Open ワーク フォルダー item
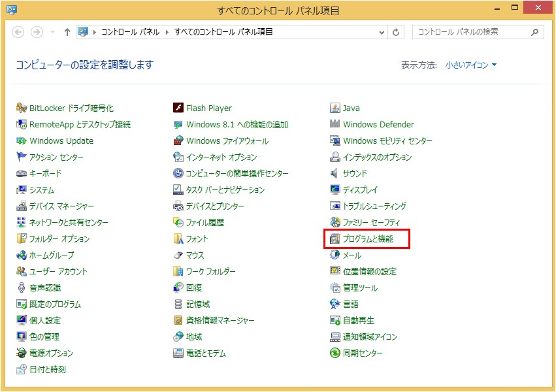 click(204, 271)
